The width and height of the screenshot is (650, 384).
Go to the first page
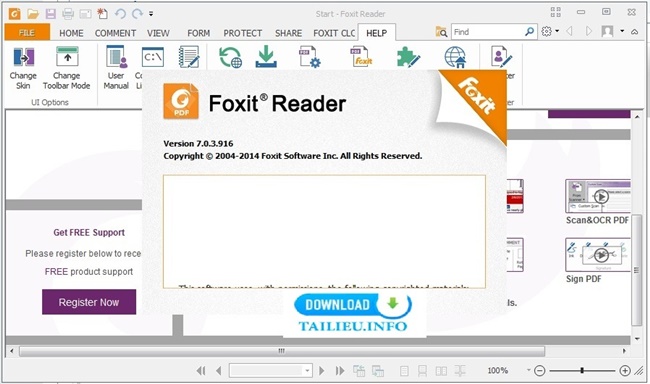(201, 370)
